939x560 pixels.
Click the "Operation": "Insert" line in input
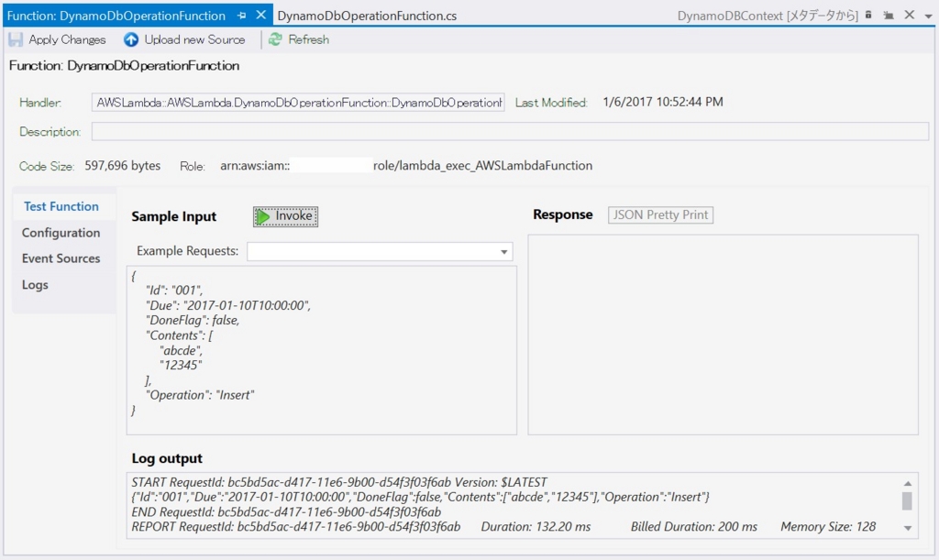pyautogui.click(x=200, y=395)
